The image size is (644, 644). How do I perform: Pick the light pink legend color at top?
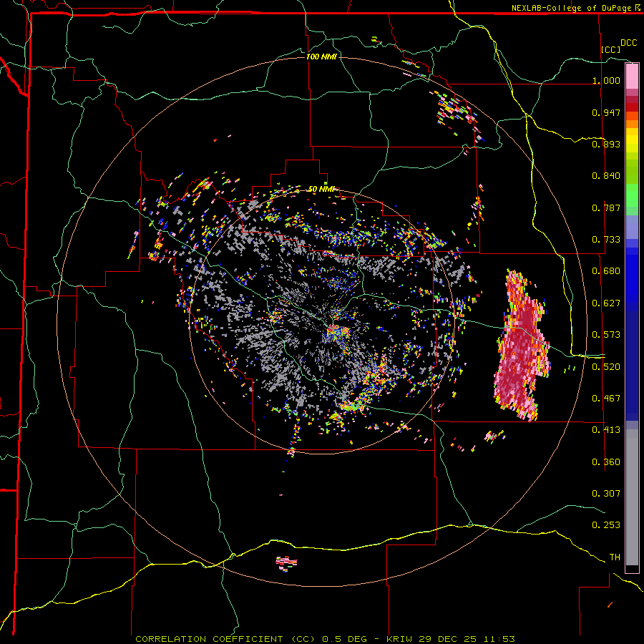click(x=632, y=77)
